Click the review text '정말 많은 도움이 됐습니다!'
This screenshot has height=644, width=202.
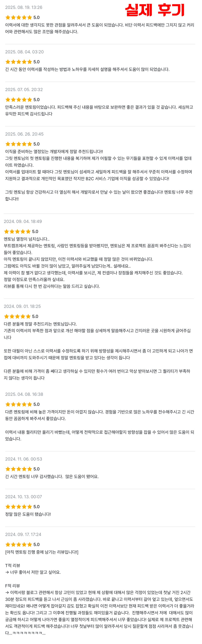click(x=28, y=514)
